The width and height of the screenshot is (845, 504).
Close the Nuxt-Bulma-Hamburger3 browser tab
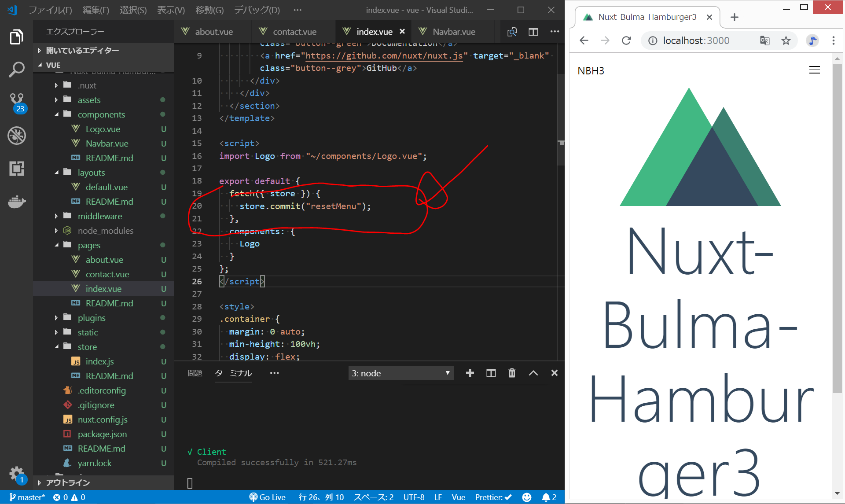click(x=709, y=17)
